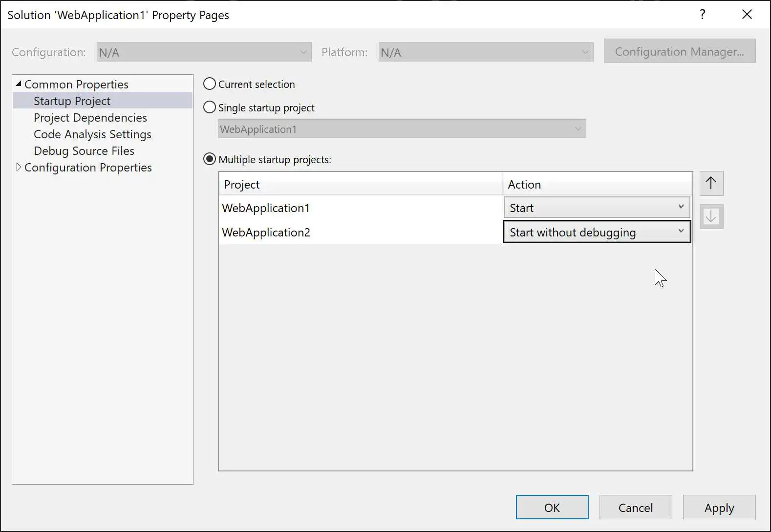Click the Project column header
Screen dimensions: 771x532
[361, 184]
